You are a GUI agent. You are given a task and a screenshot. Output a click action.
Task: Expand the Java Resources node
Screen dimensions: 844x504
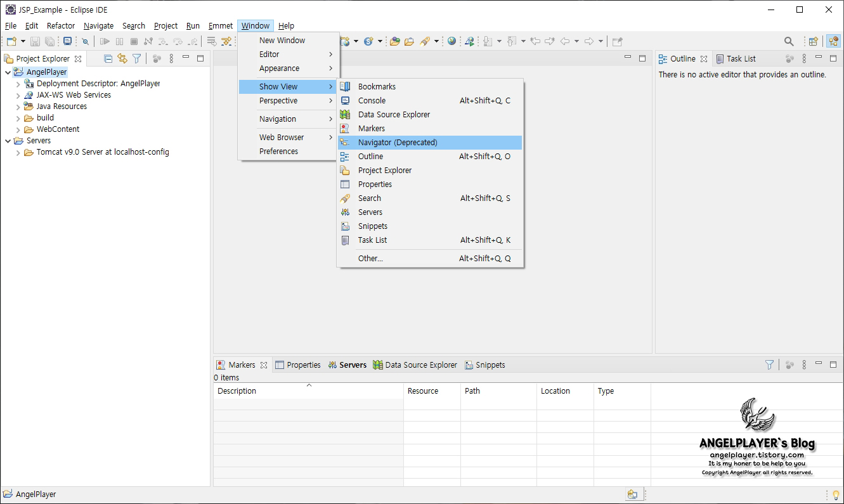coord(18,107)
